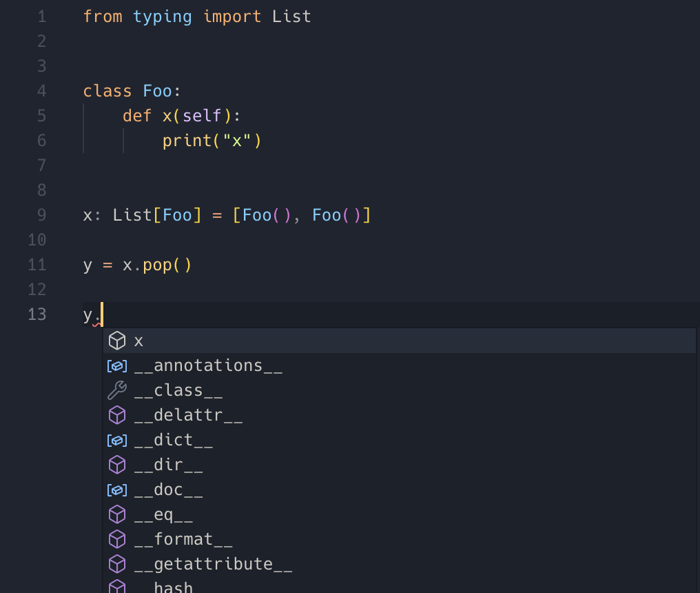
Task: Select the __hash__ completion at list bottom
Action: [x=400, y=585]
